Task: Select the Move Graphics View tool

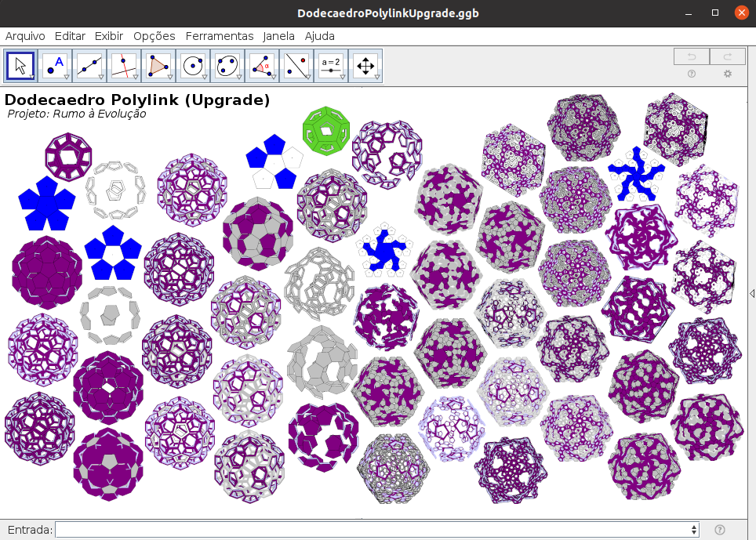Action: click(x=365, y=66)
